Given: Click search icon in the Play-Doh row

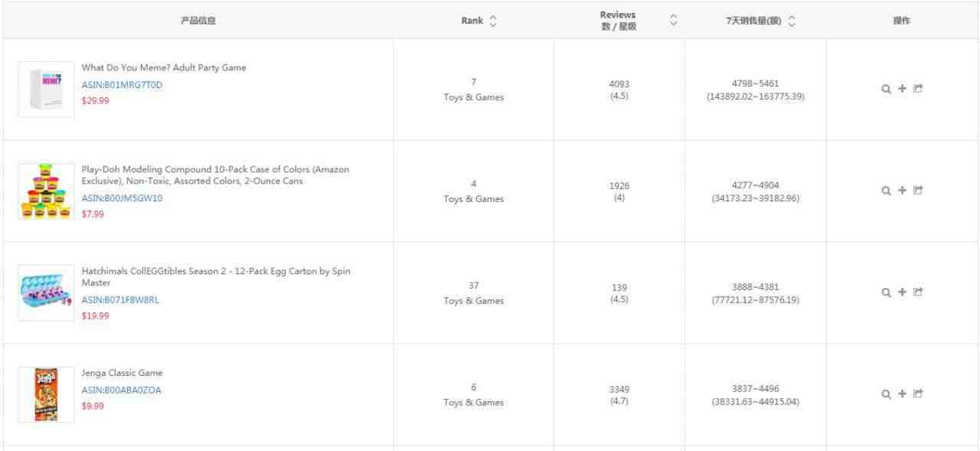Looking at the screenshot, I should point(886,191).
